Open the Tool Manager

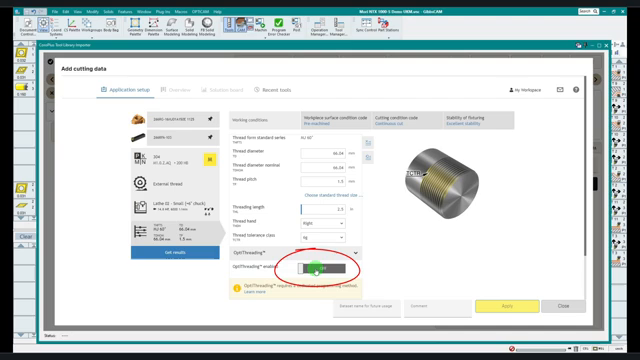tap(339, 27)
